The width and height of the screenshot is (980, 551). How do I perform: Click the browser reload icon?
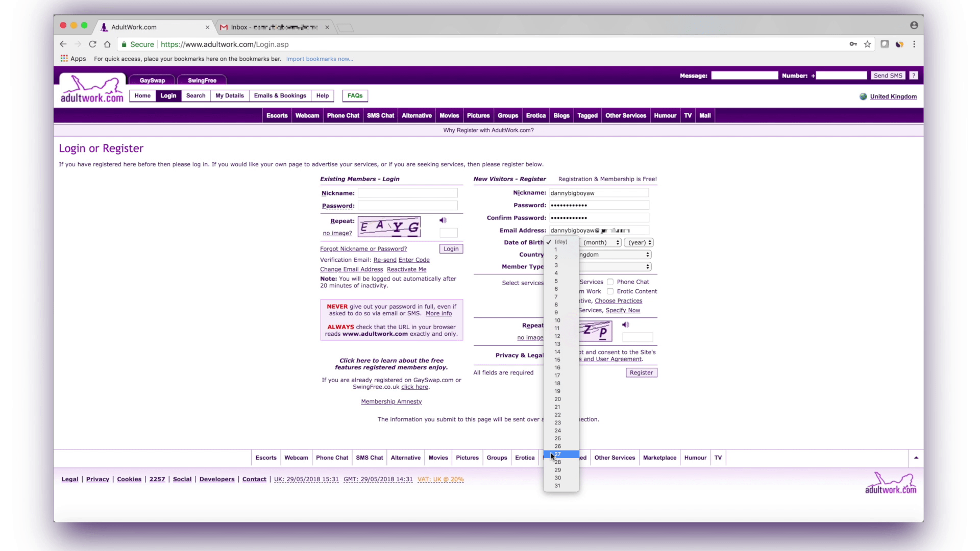(x=92, y=44)
